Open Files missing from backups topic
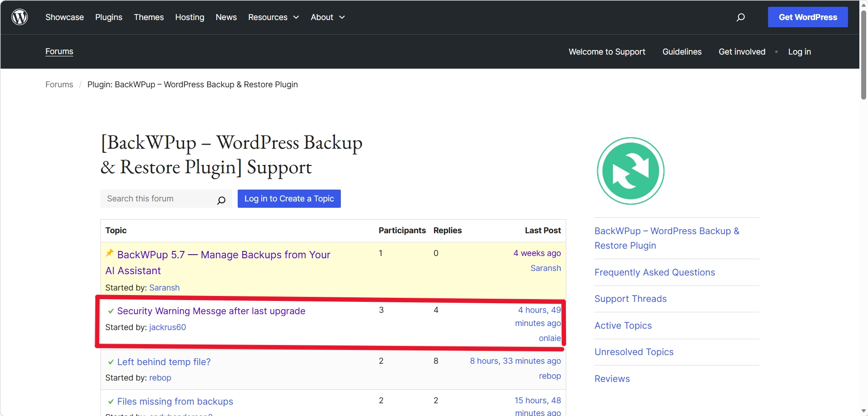 click(x=175, y=401)
